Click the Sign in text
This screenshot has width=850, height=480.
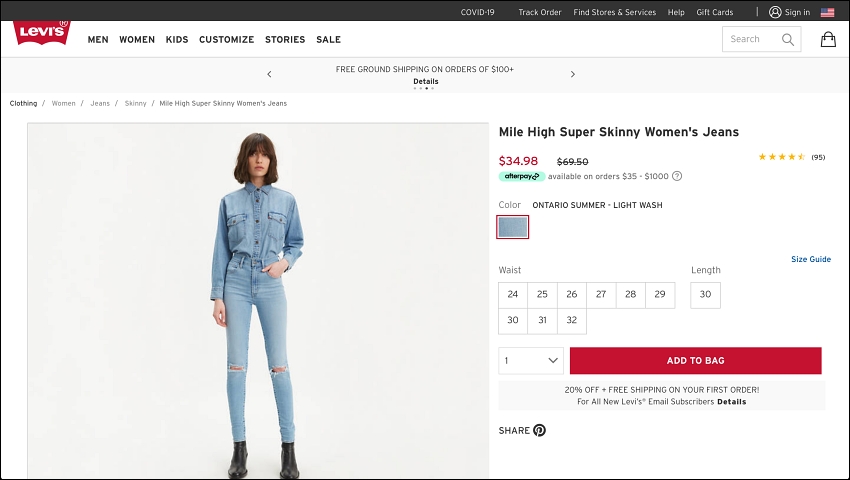pos(797,12)
